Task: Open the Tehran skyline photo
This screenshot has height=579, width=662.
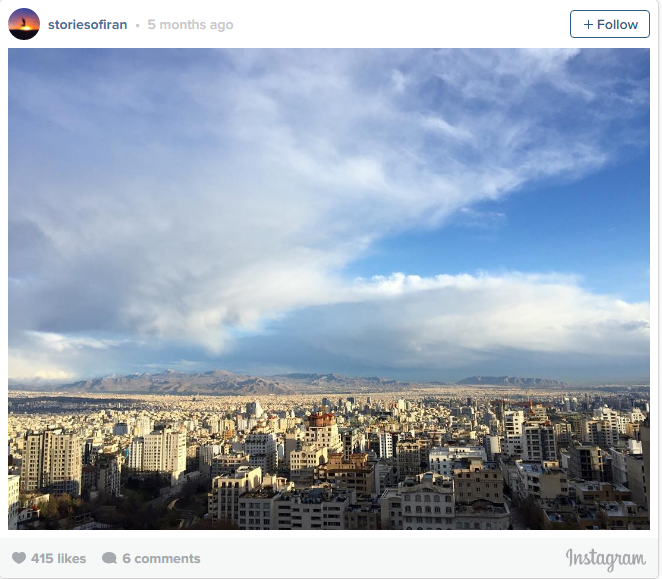Action: click(x=329, y=289)
